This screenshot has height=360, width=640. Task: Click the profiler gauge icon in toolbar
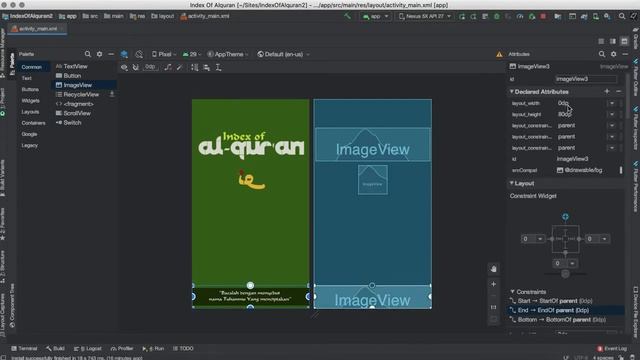point(520,16)
